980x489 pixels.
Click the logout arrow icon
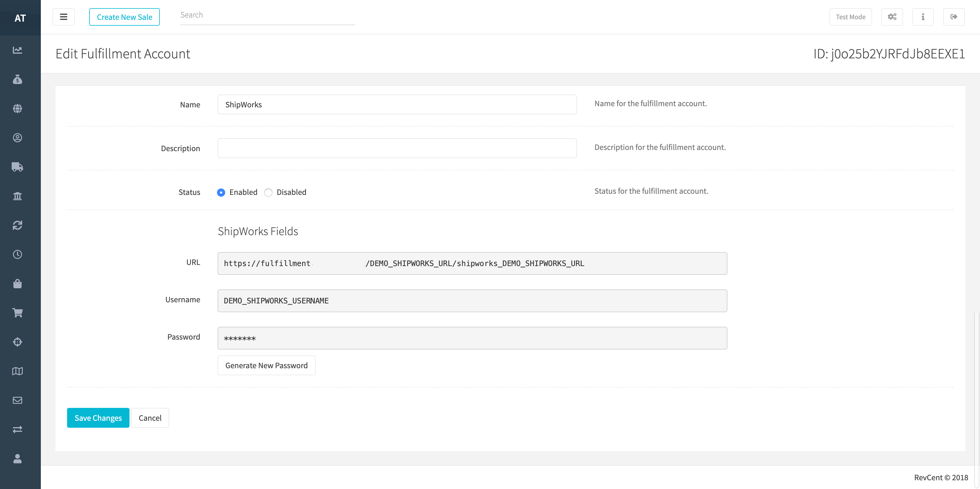[x=953, y=17]
